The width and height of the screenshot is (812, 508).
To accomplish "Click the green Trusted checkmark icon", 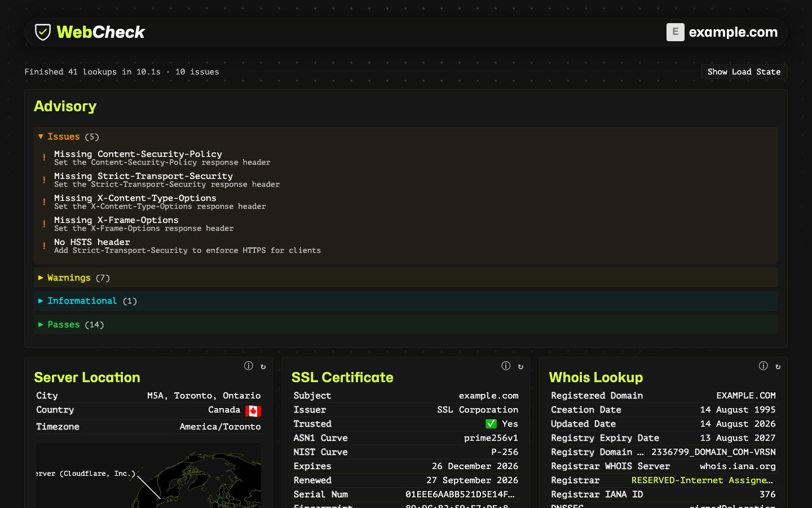I will 491,424.
